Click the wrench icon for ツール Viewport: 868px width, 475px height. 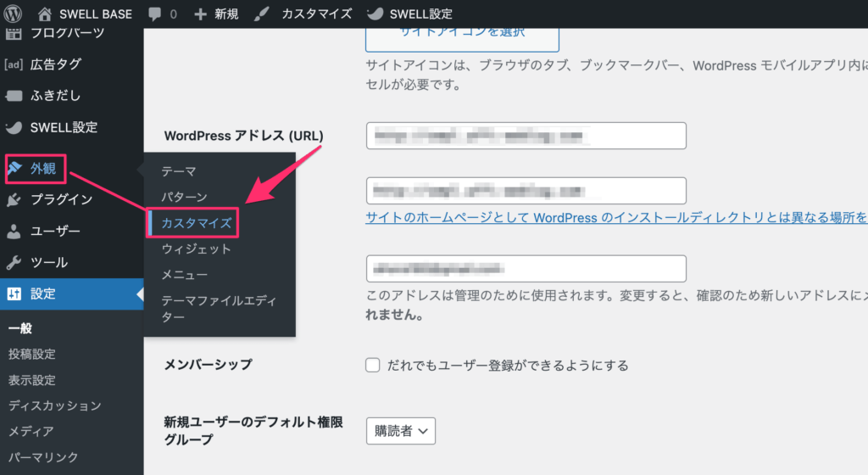14,262
